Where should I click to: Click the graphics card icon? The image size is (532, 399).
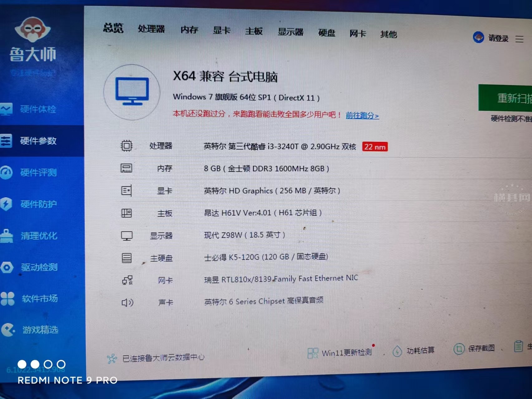tap(126, 190)
